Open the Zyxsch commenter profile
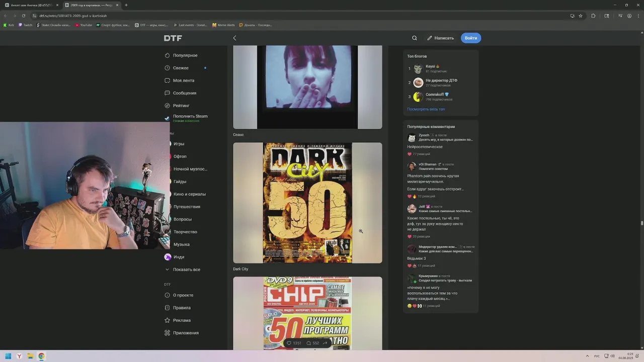 point(424,135)
